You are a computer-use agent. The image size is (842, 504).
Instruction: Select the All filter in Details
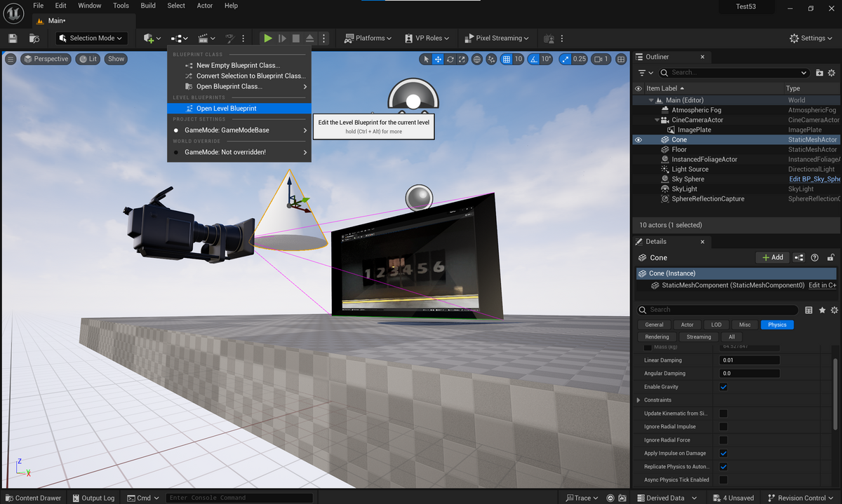pyautogui.click(x=732, y=336)
